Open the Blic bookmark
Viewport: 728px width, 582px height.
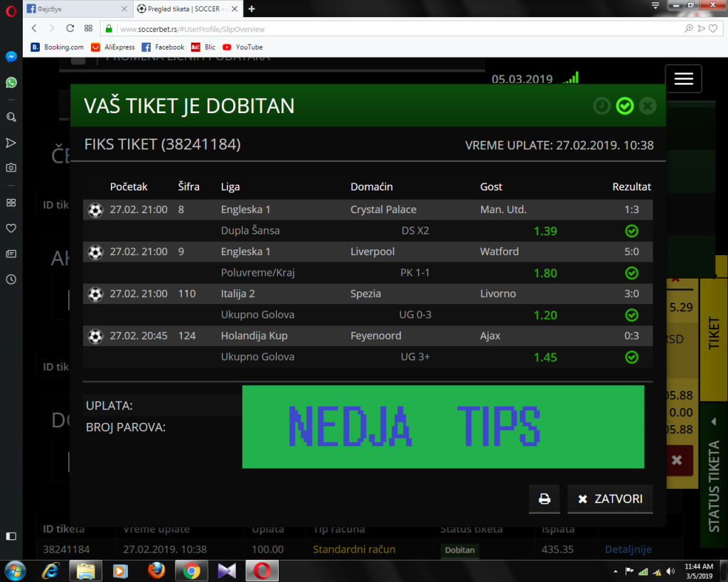pyautogui.click(x=203, y=47)
